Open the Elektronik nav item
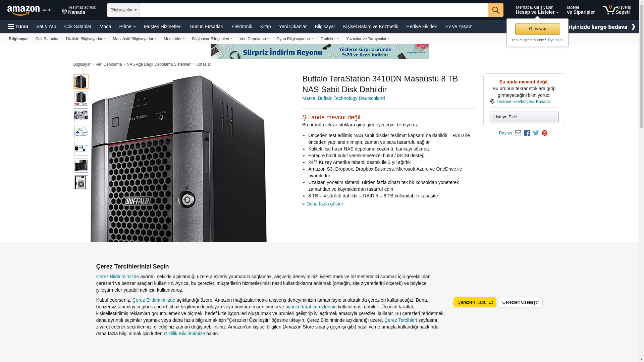The height and width of the screenshot is (362, 644). click(x=241, y=26)
